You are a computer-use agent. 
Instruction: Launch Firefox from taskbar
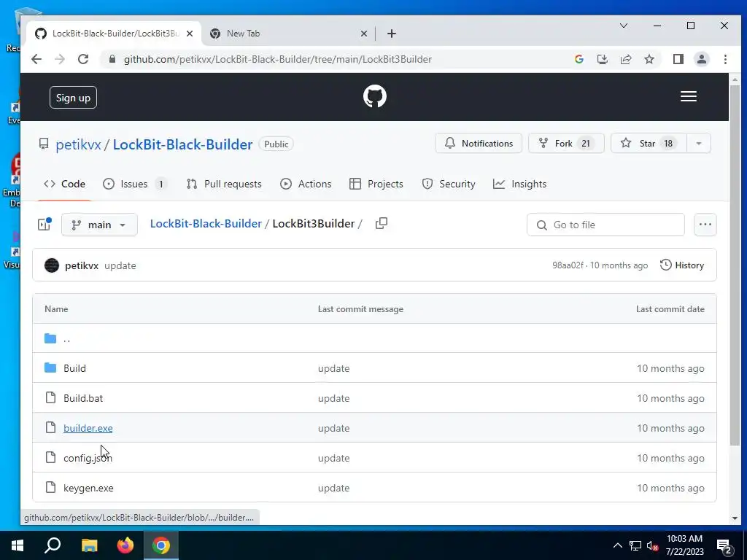[125, 545]
